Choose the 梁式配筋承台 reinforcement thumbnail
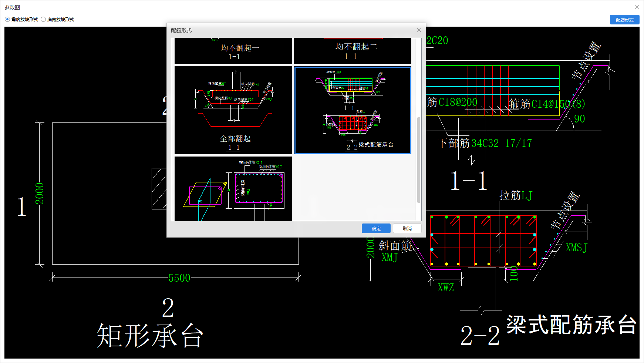Image resolution: width=644 pixels, height=363 pixels. tap(353, 110)
